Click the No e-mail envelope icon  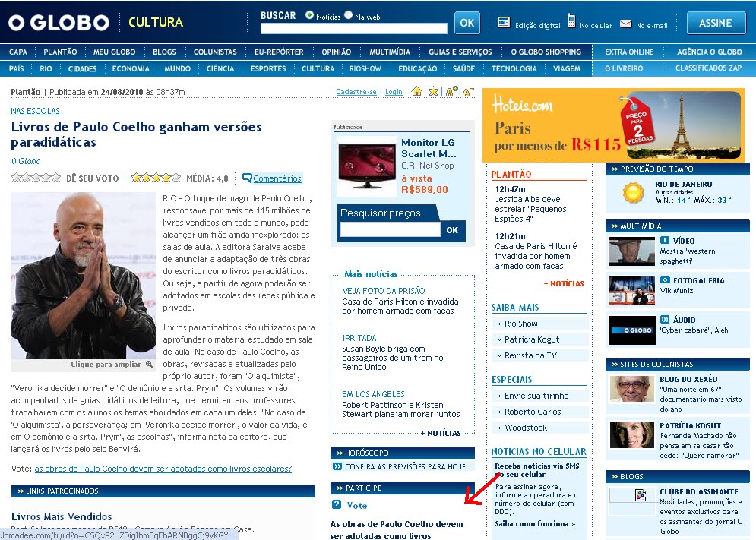(x=625, y=24)
